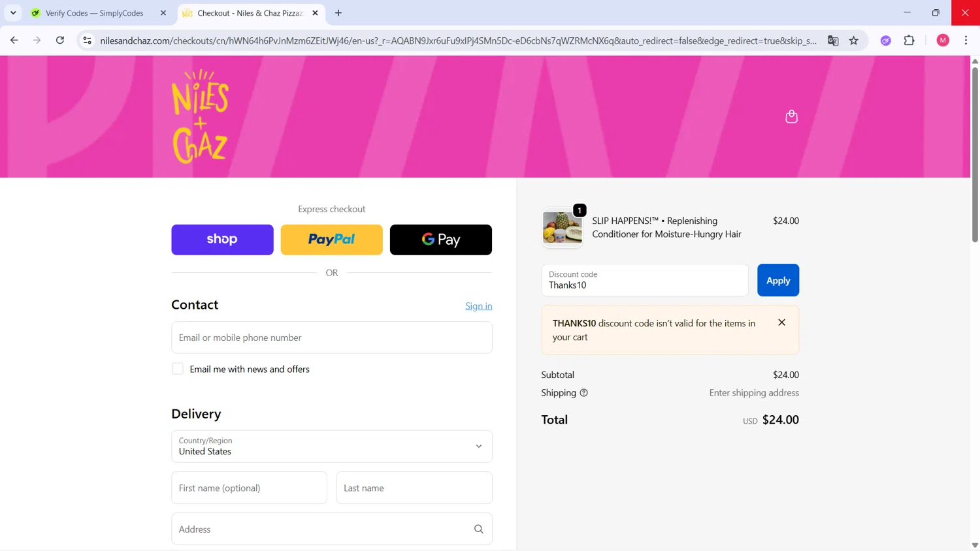980x551 pixels.
Task: Open the shopping bag cart icon
Action: [791, 116]
